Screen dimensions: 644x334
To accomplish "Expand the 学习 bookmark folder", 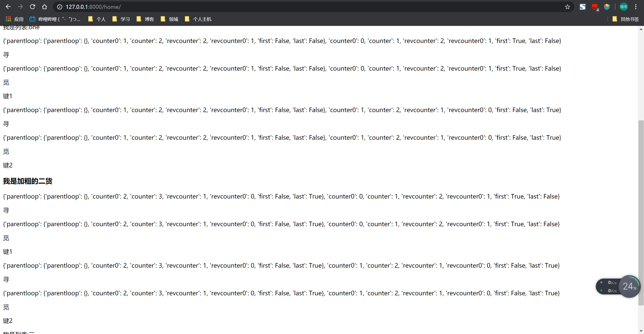I will coord(121,19).
